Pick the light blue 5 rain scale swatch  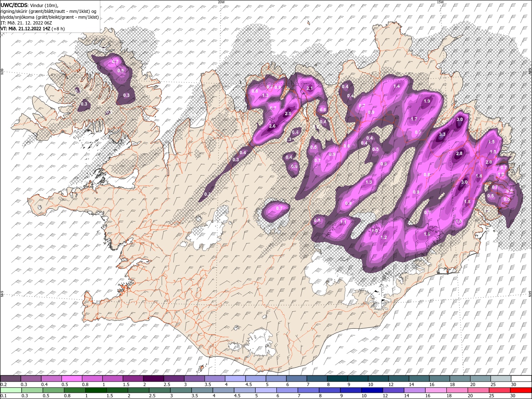266,390
